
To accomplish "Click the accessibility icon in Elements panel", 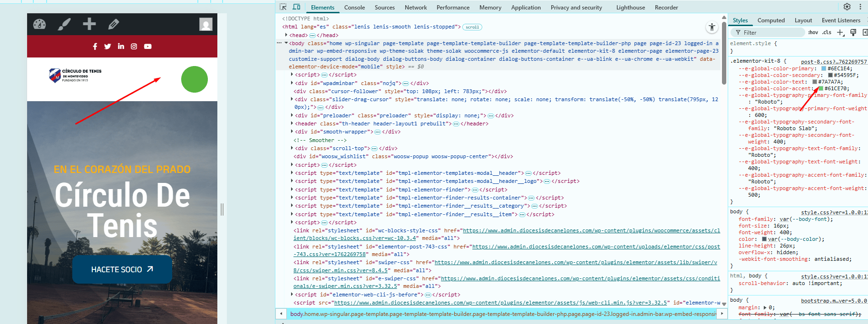I will [712, 28].
